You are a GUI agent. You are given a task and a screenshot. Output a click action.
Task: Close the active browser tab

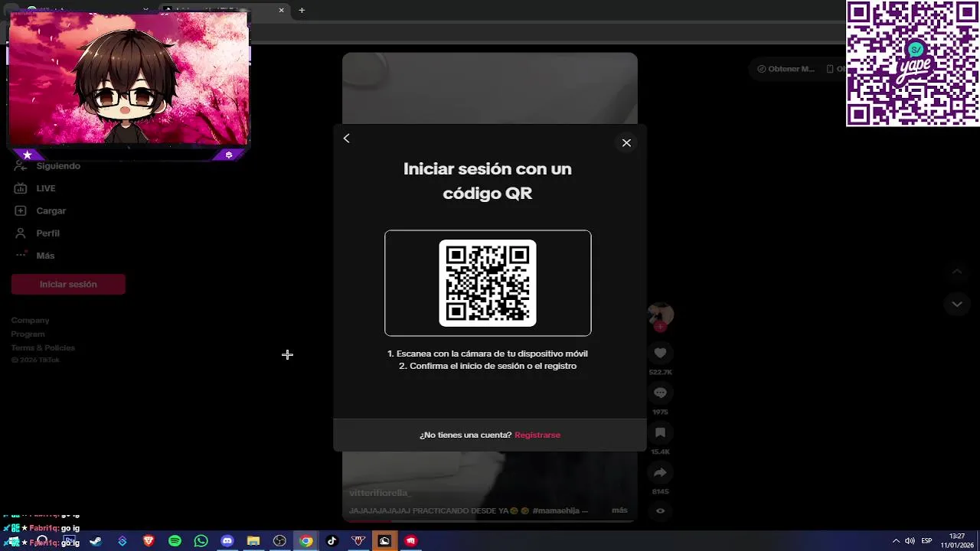click(x=281, y=10)
